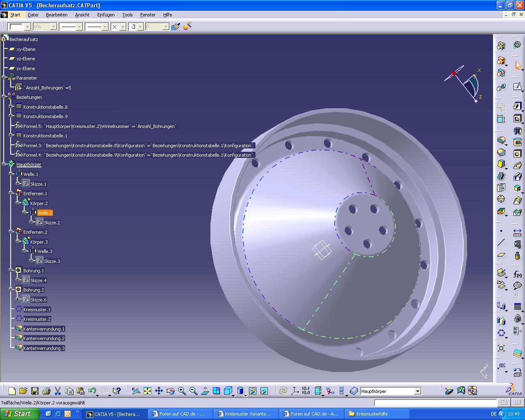Choose the Normal View icon
Screen dimensions: 525x420
click(x=205, y=391)
